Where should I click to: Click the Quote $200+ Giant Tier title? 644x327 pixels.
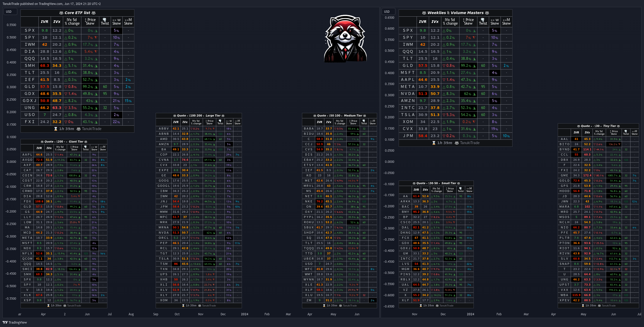64,142
